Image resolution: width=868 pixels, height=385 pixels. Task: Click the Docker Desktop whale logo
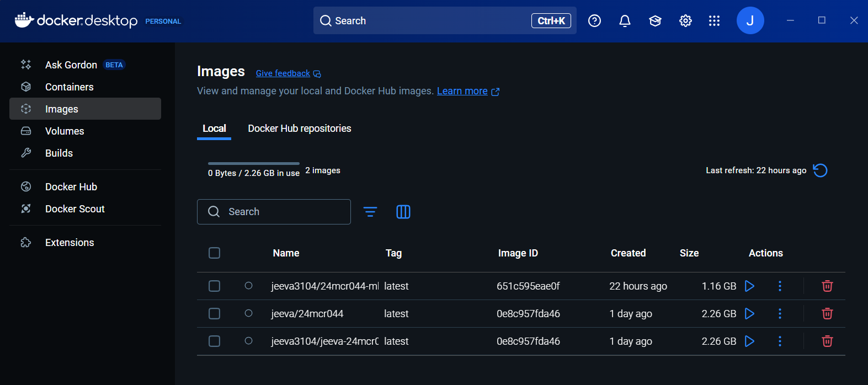24,20
